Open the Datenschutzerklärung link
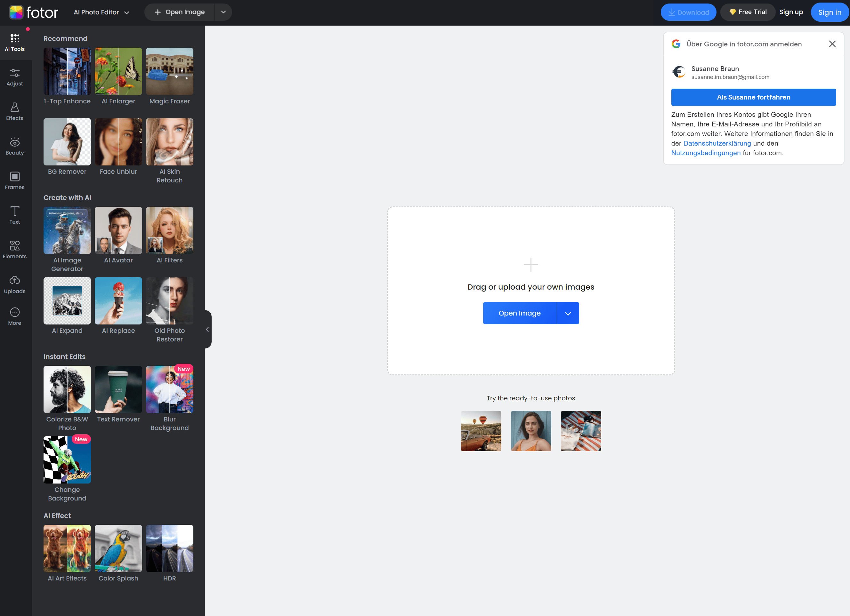850x616 pixels. point(717,143)
